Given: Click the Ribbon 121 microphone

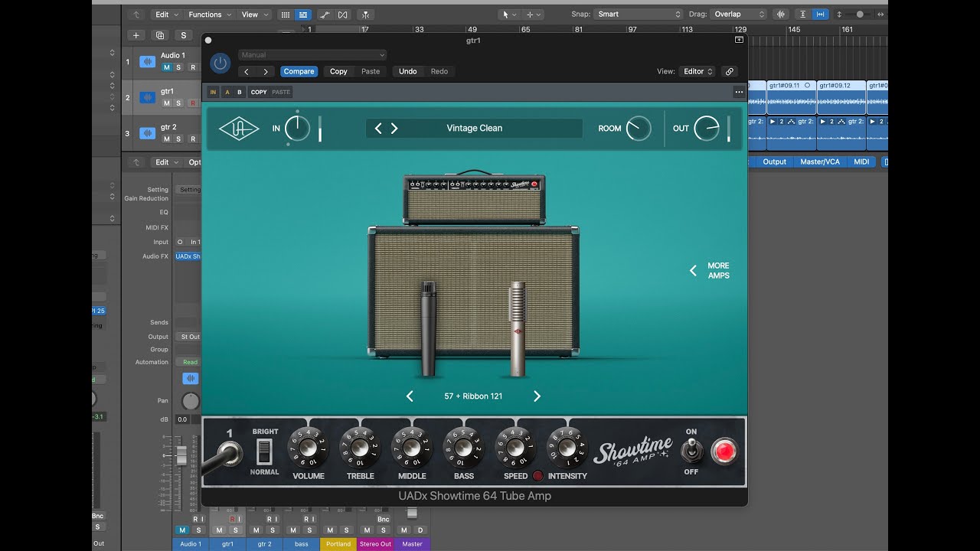Looking at the screenshot, I should pyautogui.click(x=518, y=329).
